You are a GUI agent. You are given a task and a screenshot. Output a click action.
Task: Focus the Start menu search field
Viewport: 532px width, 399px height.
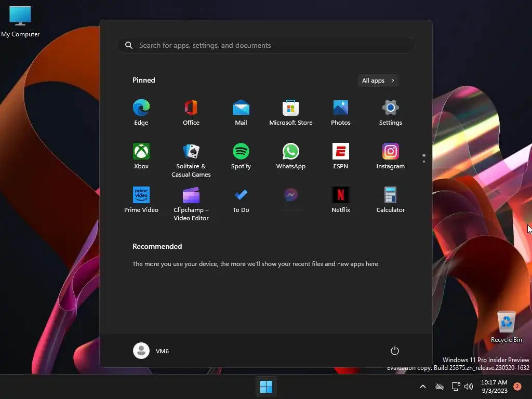266,45
